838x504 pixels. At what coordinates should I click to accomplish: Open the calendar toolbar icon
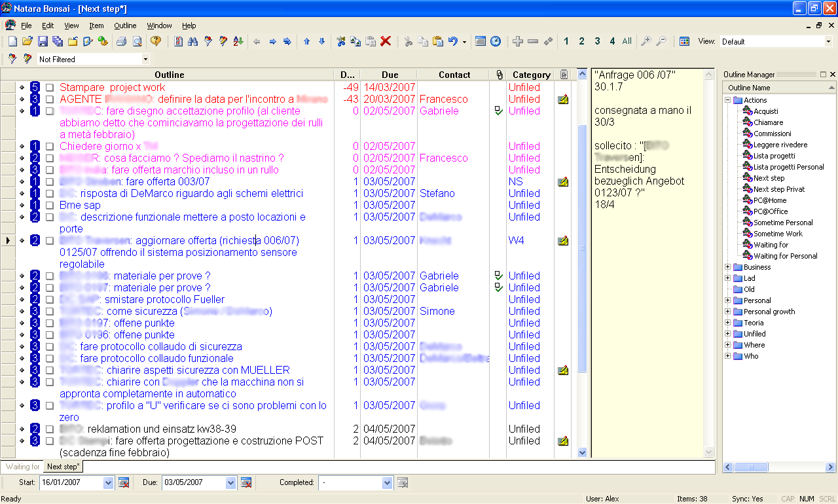coord(481,41)
